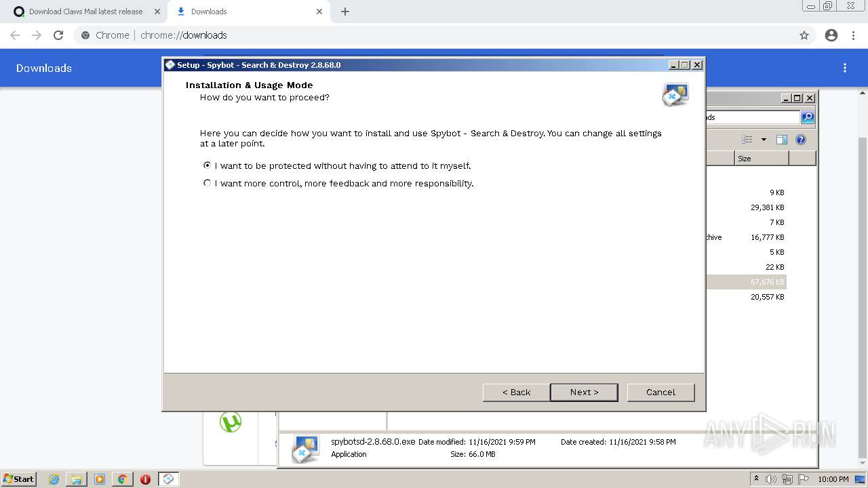Image resolution: width=868 pixels, height=488 pixels.
Task: Click Chrome back navigation arrow
Action: 15,35
